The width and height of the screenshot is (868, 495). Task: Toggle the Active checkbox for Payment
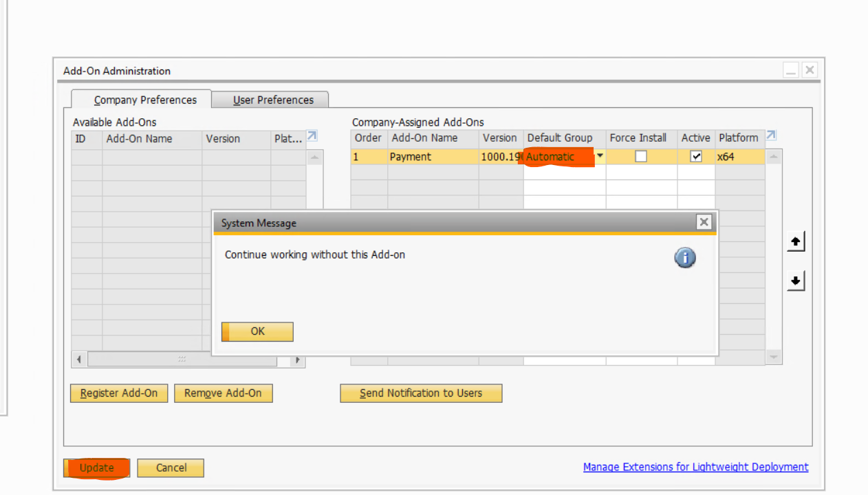[x=696, y=157]
